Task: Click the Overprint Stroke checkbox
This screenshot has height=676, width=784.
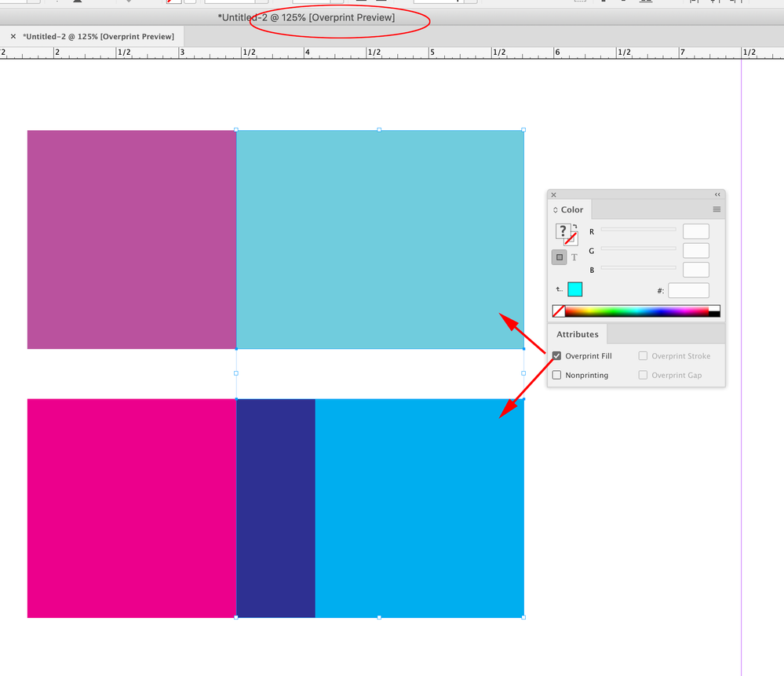Action: pyautogui.click(x=641, y=355)
